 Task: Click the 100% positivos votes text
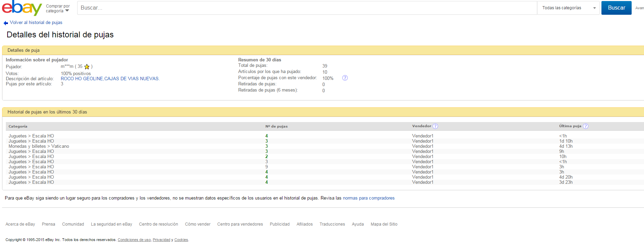tap(76, 73)
